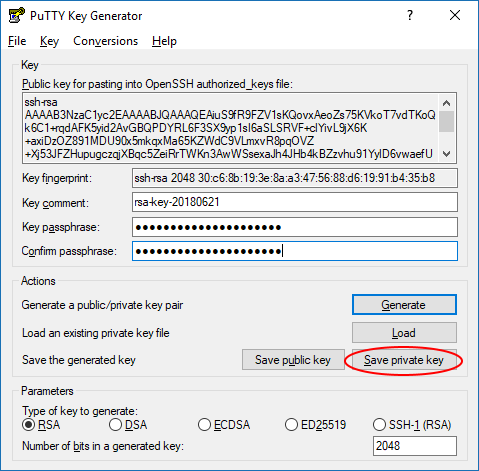
Task: Click the Load button
Action: (x=404, y=332)
